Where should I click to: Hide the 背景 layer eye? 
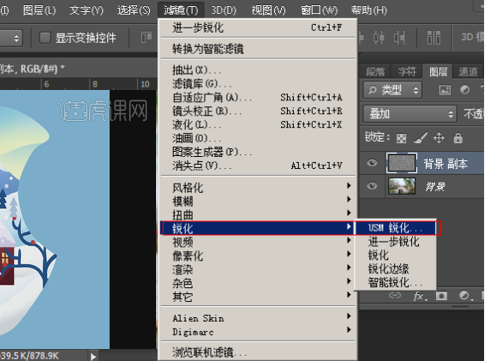pos(372,186)
